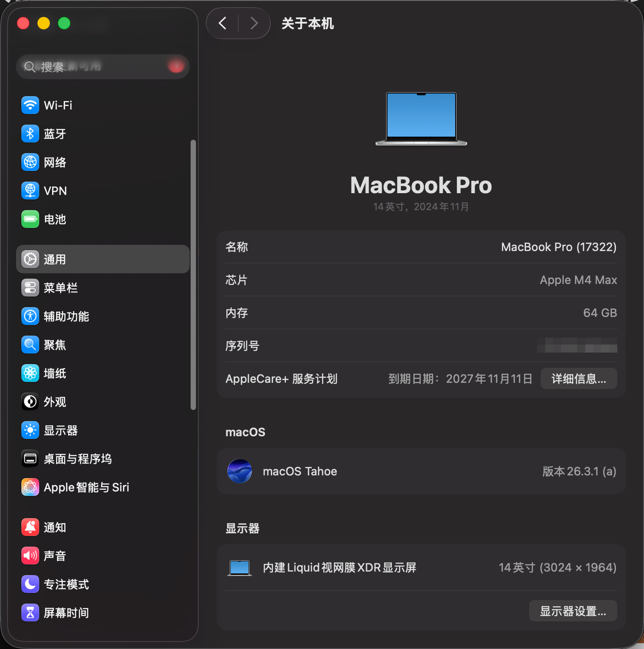Click the 辅助功能 accessibility icon
This screenshot has height=649, width=644.
[x=30, y=316]
